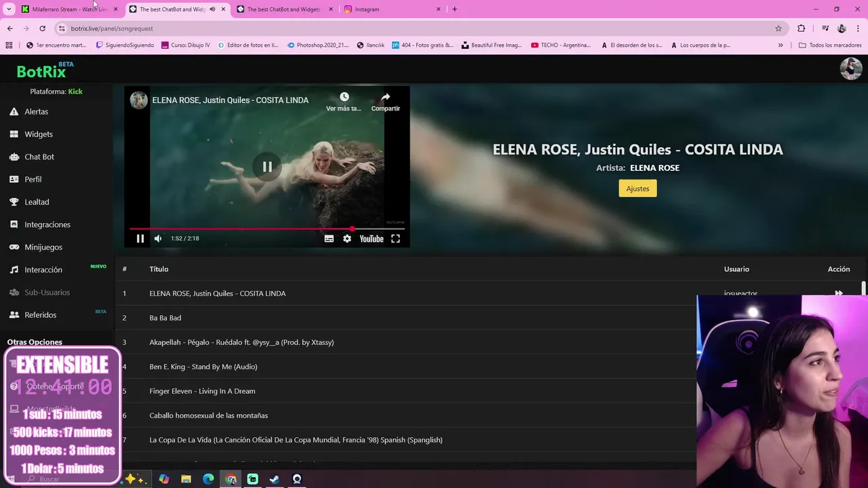The image size is (868, 488).
Task: Click the Ajustes button
Action: click(637, 188)
